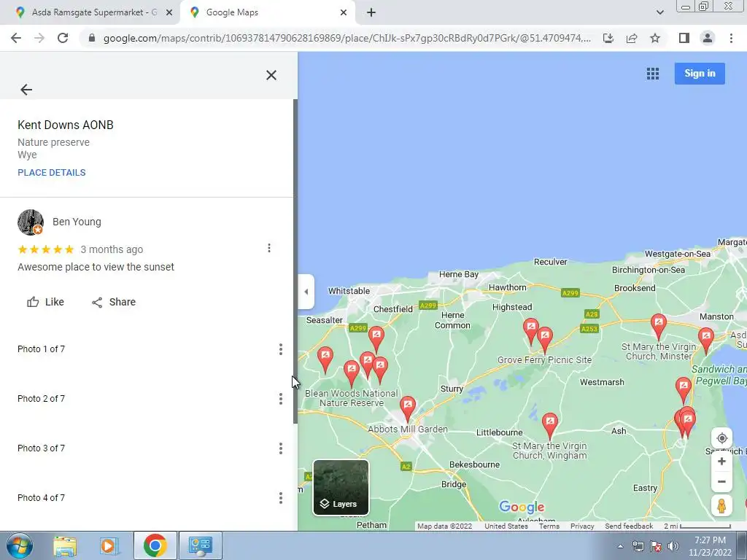Select the map pin near Seasalter
This screenshot has height=560, width=747.
pos(325,359)
